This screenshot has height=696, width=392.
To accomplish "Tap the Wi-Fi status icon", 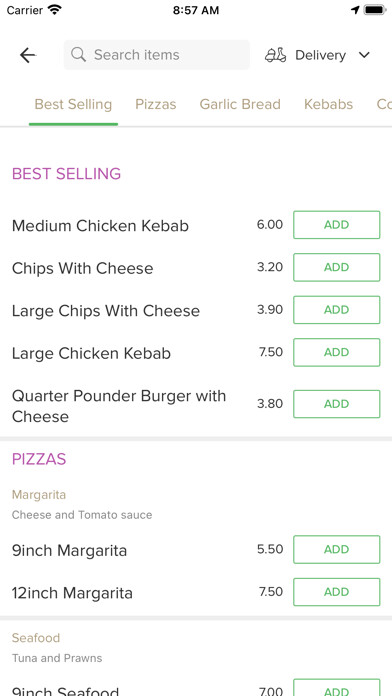I will click(55, 10).
